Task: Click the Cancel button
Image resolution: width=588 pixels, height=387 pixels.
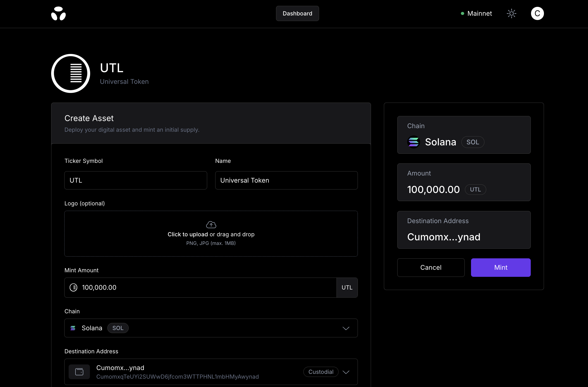Action: point(431,267)
